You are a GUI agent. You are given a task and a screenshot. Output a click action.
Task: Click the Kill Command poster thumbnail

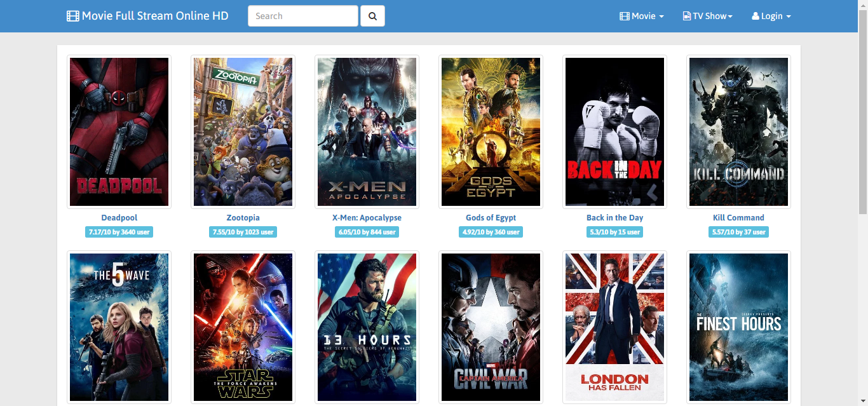pos(738,132)
